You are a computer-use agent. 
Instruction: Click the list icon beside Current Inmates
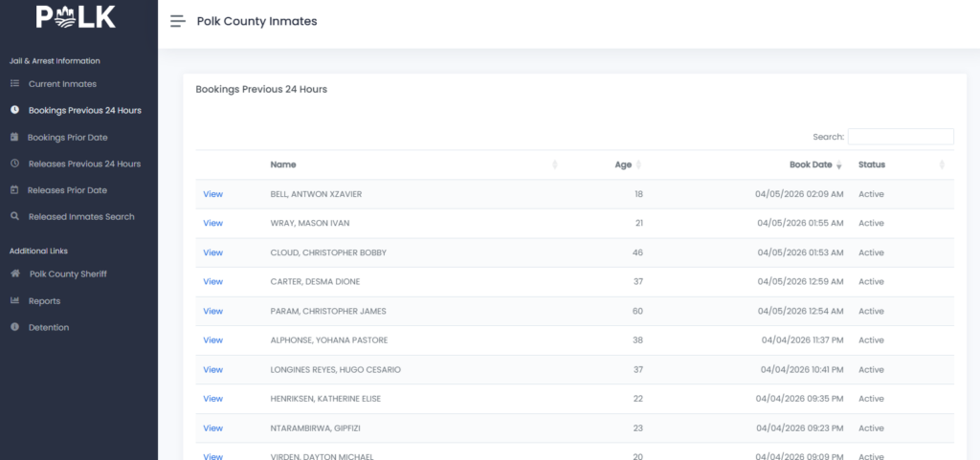coord(14,84)
